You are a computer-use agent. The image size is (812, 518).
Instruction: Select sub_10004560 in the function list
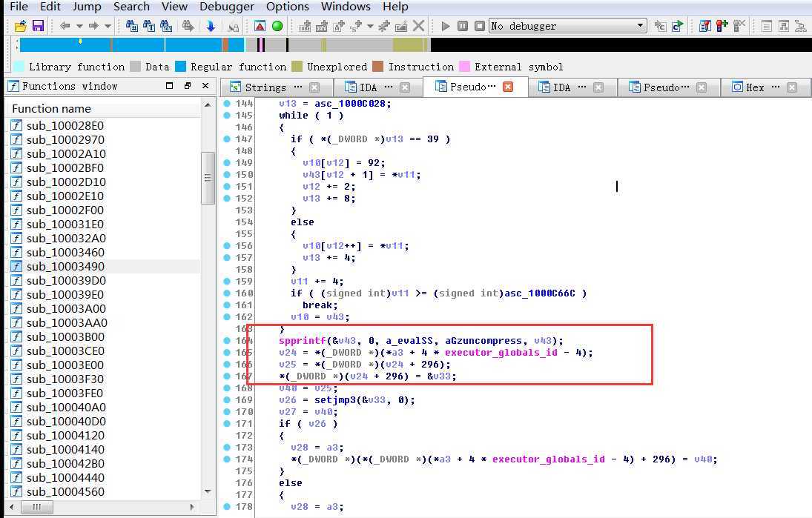[x=103, y=491]
